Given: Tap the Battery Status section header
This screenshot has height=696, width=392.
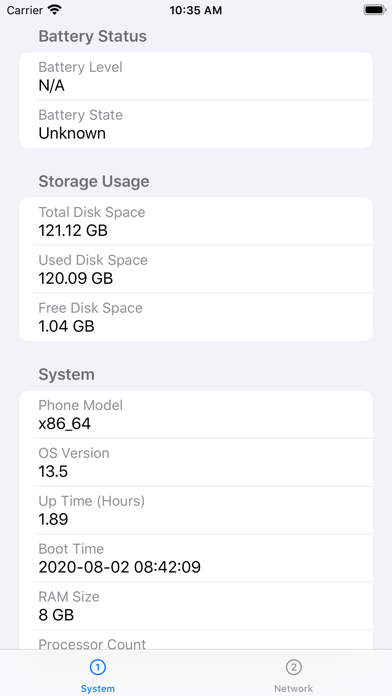Looking at the screenshot, I should pyautogui.click(x=92, y=36).
